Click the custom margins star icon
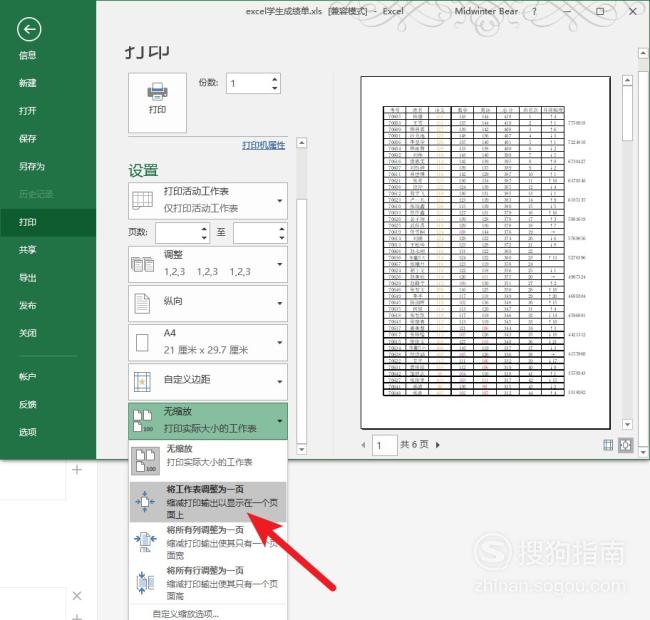 142,382
